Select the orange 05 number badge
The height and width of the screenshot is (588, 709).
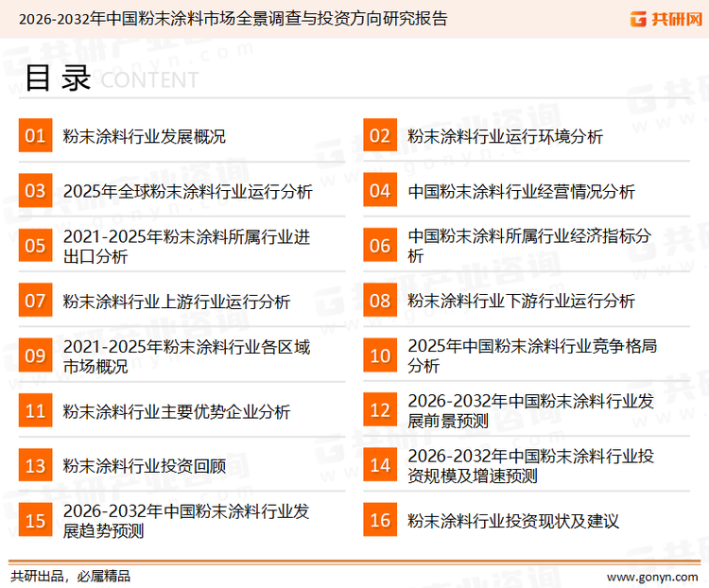click(x=35, y=246)
